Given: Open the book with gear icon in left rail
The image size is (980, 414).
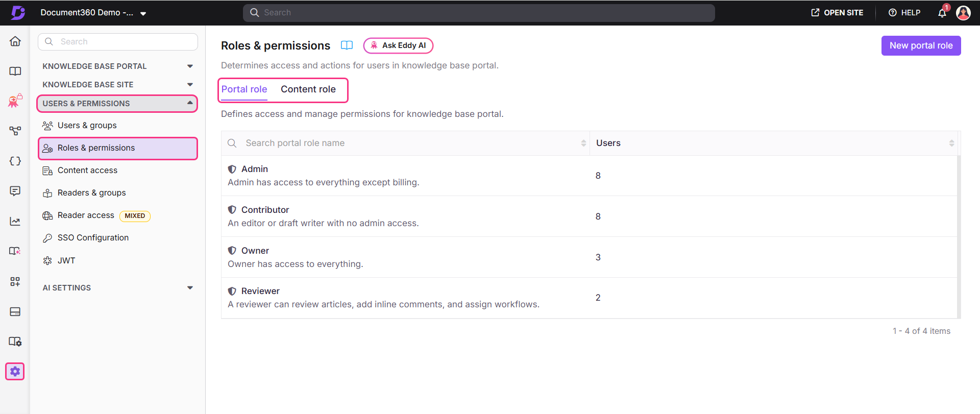Looking at the screenshot, I should [15, 342].
